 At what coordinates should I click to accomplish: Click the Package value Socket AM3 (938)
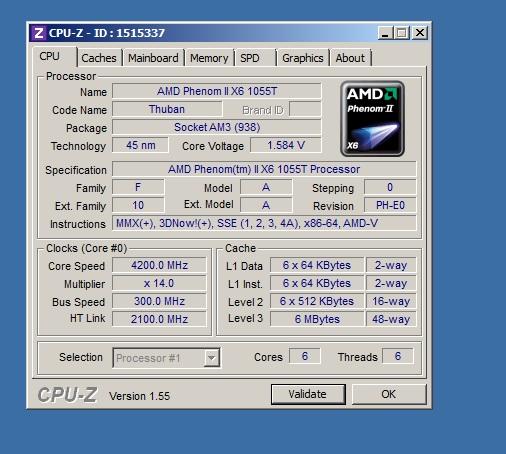click(x=217, y=127)
